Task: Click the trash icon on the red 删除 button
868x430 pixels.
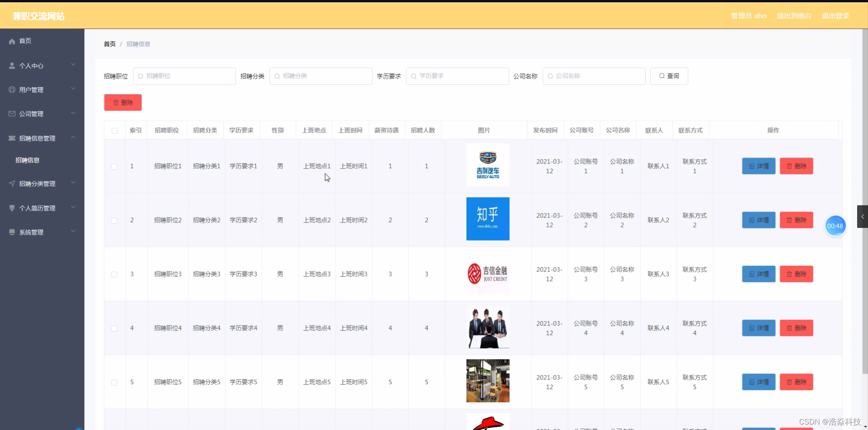Action: point(115,102)
